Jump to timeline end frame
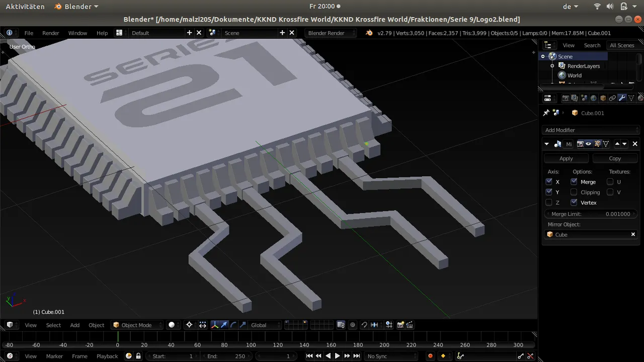 357,356
